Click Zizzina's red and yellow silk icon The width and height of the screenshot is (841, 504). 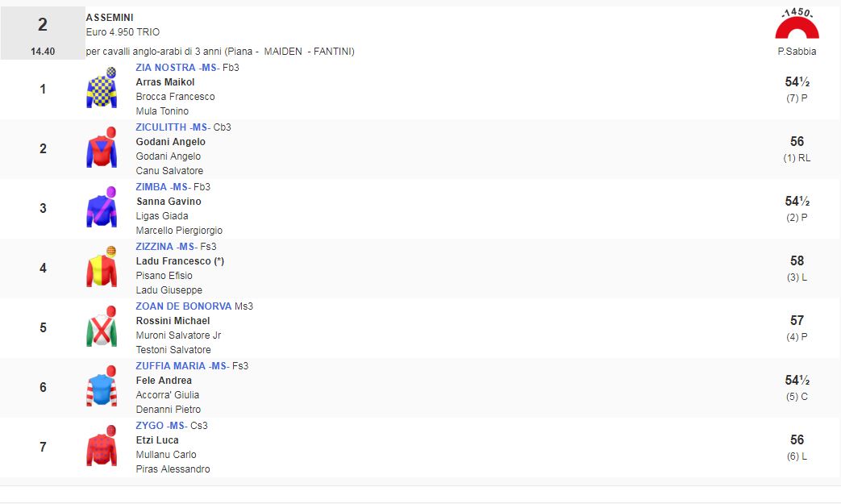pos(102,267)
